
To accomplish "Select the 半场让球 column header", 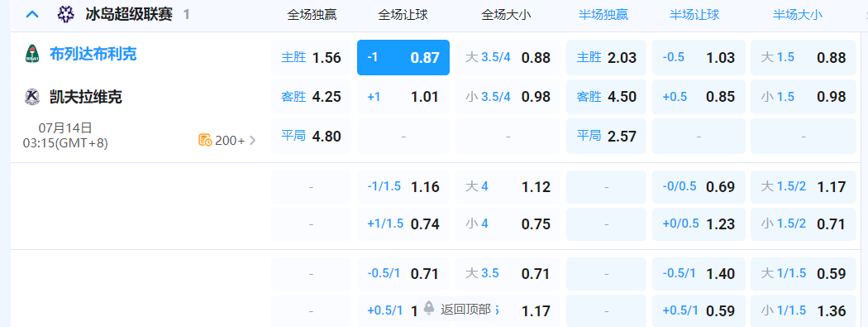I will 694,15.
